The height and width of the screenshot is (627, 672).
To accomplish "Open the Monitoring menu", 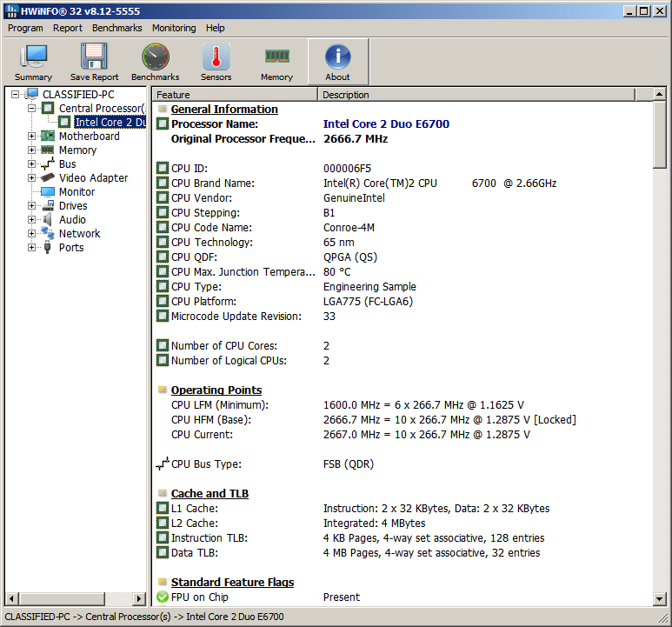I will click(x=174, y=28).
